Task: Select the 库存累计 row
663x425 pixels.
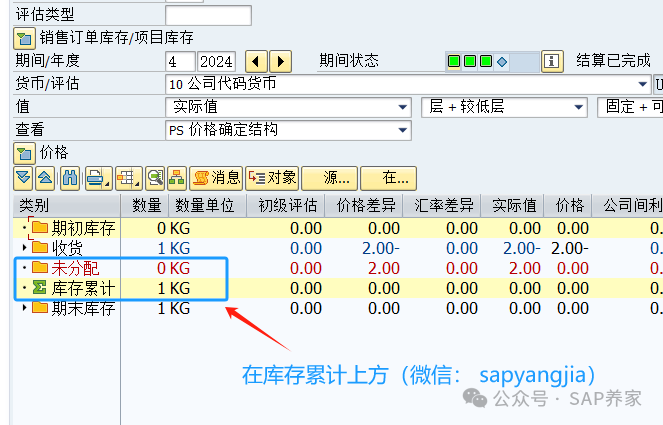Action: pos(338,288)
